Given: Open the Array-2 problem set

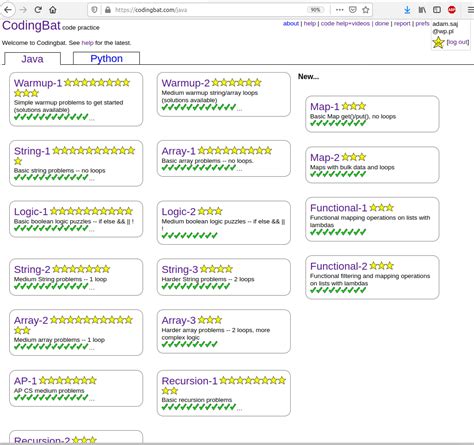Looking at the screenshot, I should pyautogui.click(x=31, y=320).
